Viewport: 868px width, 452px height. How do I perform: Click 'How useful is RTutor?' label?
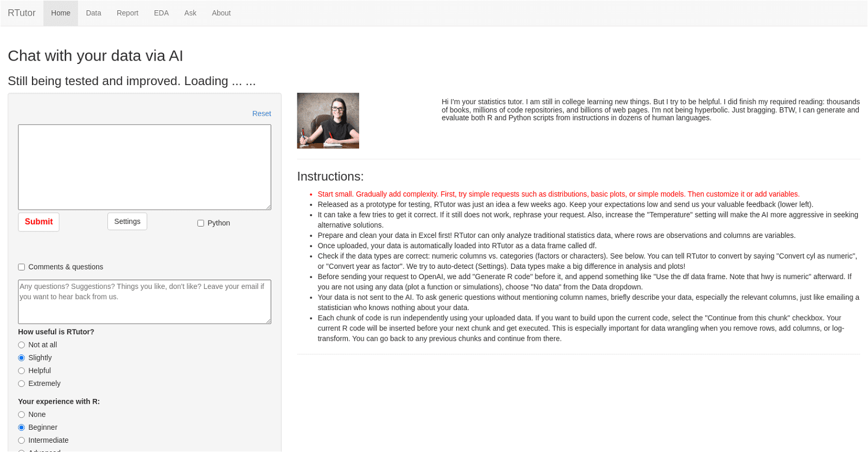click(x=56, y=332)
